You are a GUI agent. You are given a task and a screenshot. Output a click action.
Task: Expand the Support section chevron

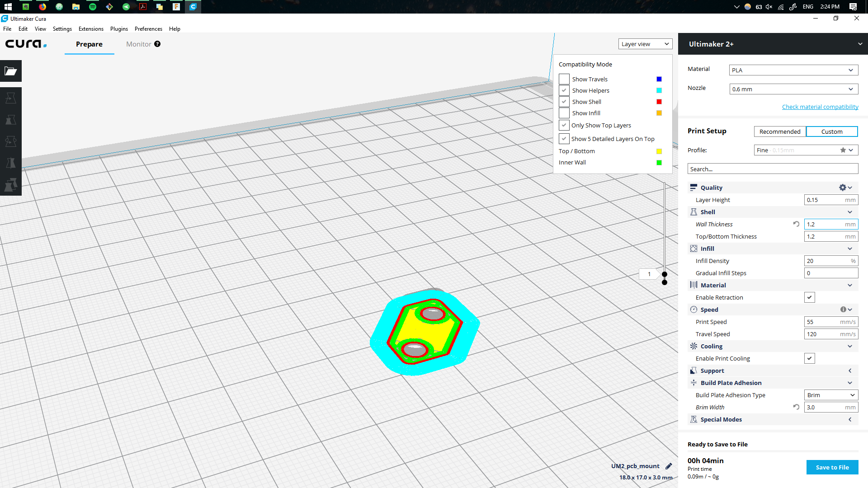click(850, 371)
